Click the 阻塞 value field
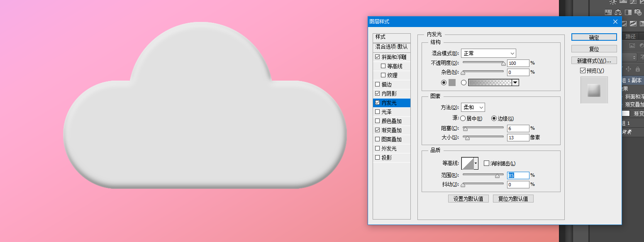The width and height of the screenshot is (644, 242). point(518,128)
